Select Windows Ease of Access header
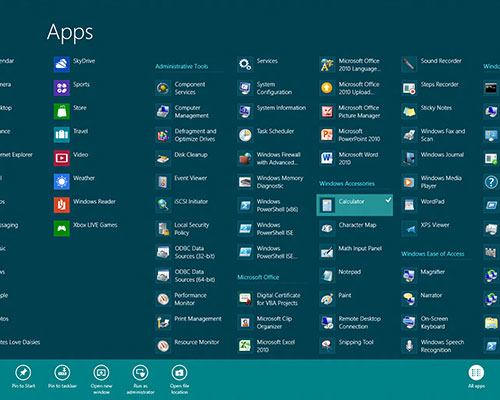The image size is (500, 400). point(433,254)
